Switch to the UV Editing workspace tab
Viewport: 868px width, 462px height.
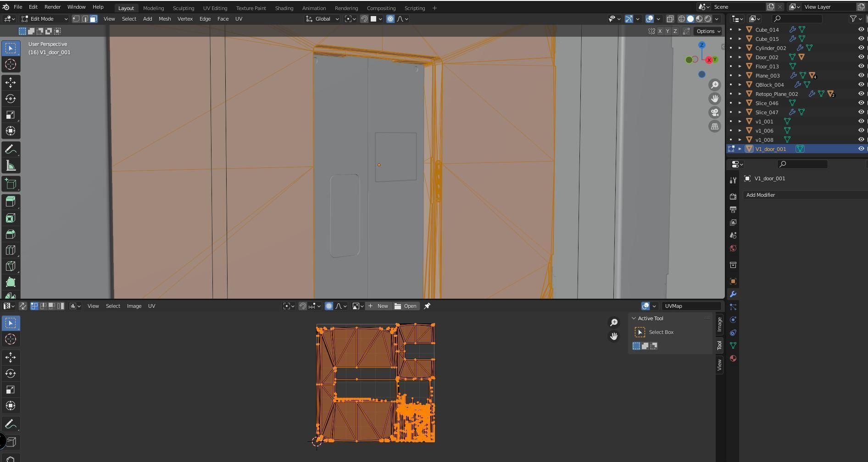[215, 8]
